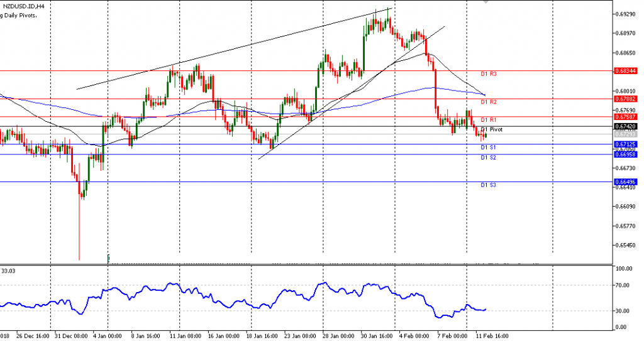Image resolution: width=644 pixels, height=341 pixels.
Task: Click the chart shift triangle marker at top
Action: pos(486,3)
